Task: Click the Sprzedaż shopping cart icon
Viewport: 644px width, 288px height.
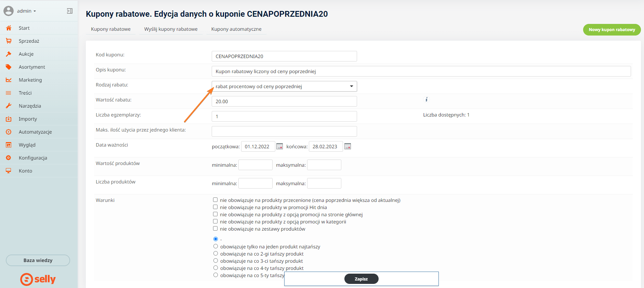Action: tap(9, 41)
